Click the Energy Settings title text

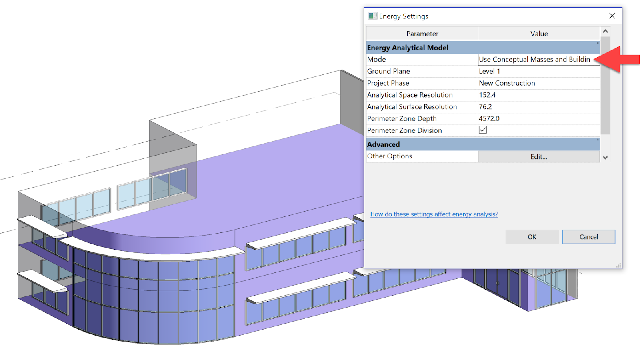404,16
